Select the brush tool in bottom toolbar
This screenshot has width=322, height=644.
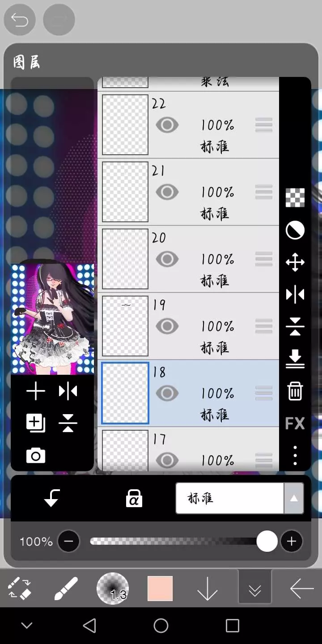pyautogui.click(x=66, y=589)
